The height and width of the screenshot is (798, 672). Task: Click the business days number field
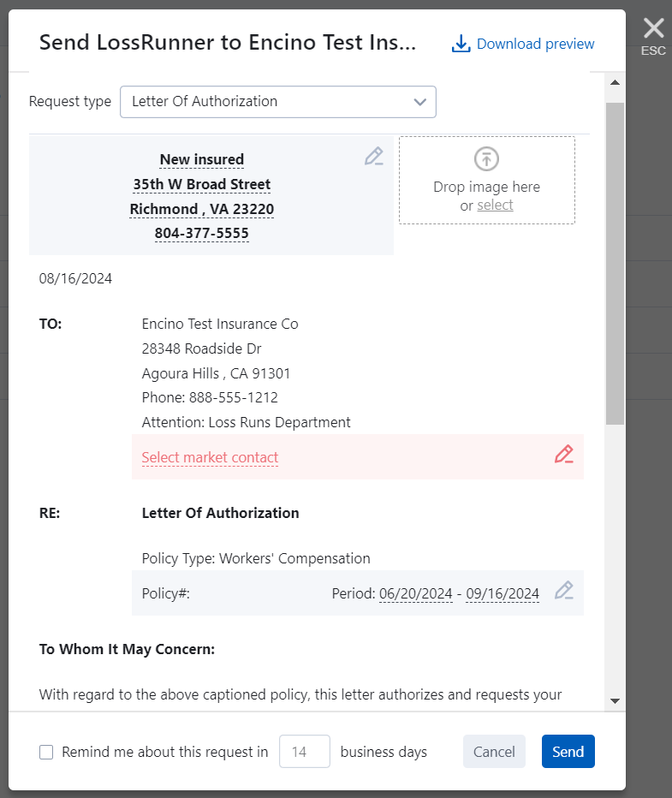pyautogui.click(x=304, y=752)
